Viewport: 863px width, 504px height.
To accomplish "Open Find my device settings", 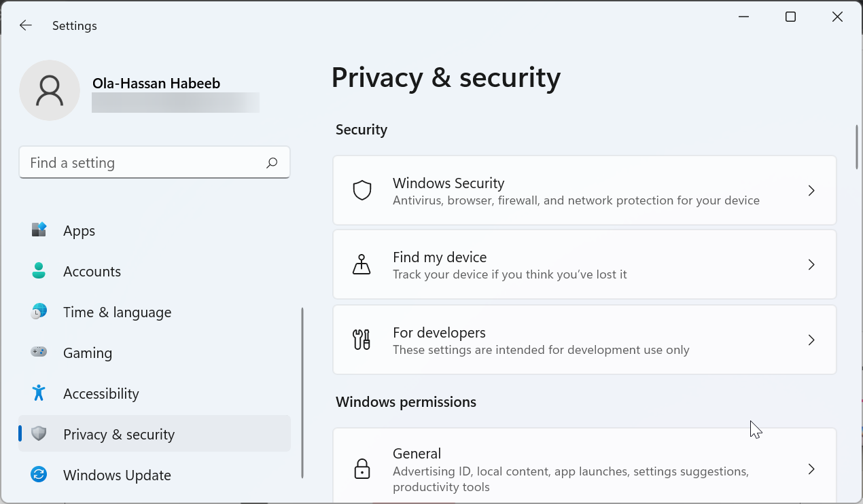I will 584,264.
